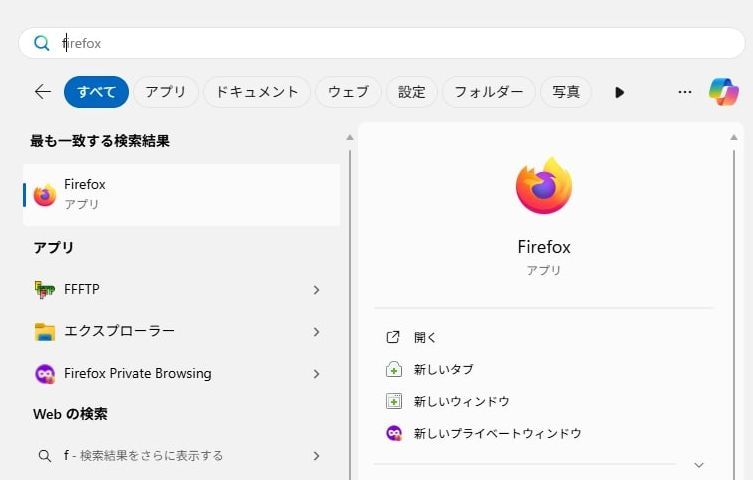Click the large Firefox logo in preview

pos(543,186)
